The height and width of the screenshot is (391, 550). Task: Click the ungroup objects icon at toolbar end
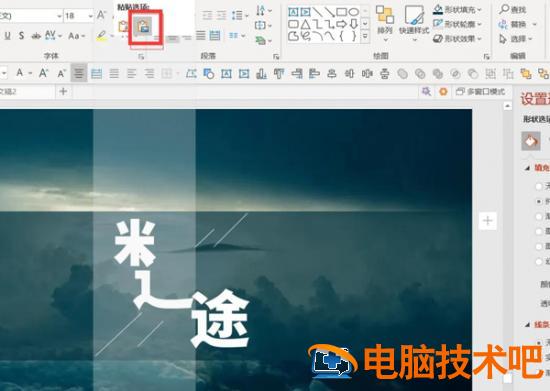[x=543, y=74]
